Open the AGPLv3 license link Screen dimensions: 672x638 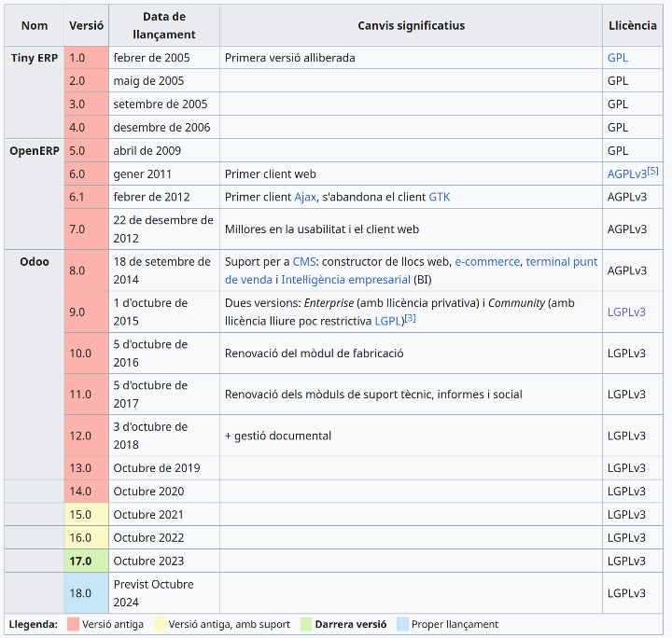627,174
